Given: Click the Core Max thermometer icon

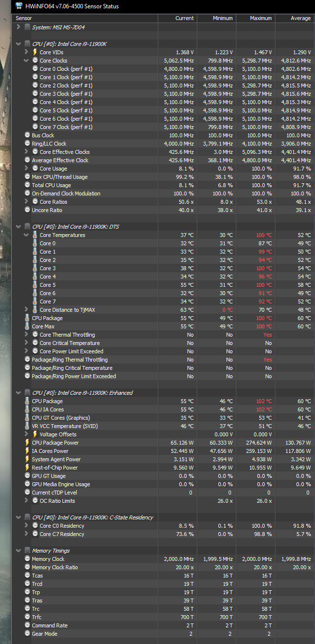Looking at the screenshot, I should click(27, 326).
